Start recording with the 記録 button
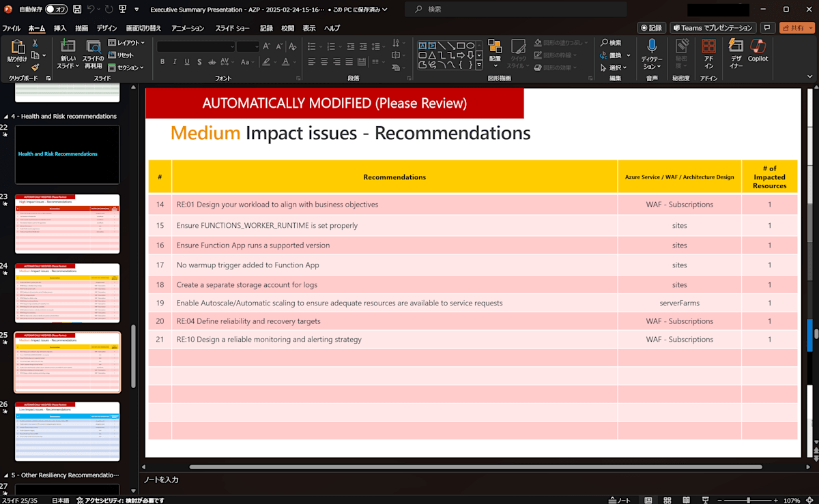Image resolution: width=819 pixels, height=504 pixels. tap(650, 28)
